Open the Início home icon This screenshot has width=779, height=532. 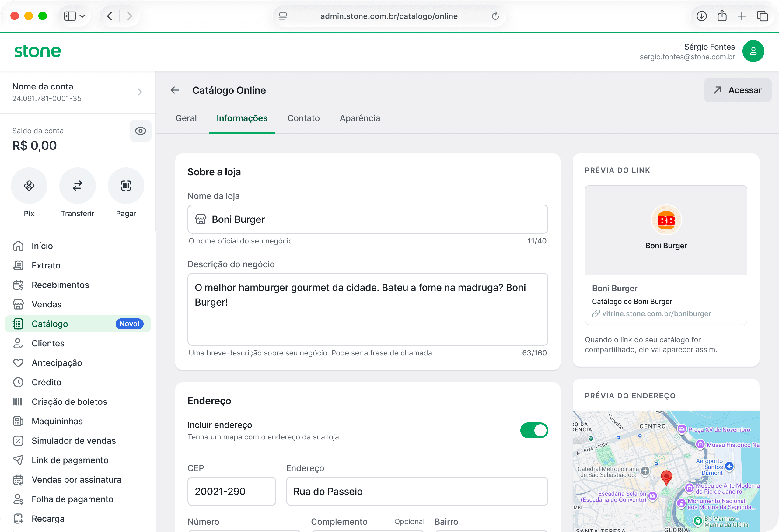tap(18, 246)
